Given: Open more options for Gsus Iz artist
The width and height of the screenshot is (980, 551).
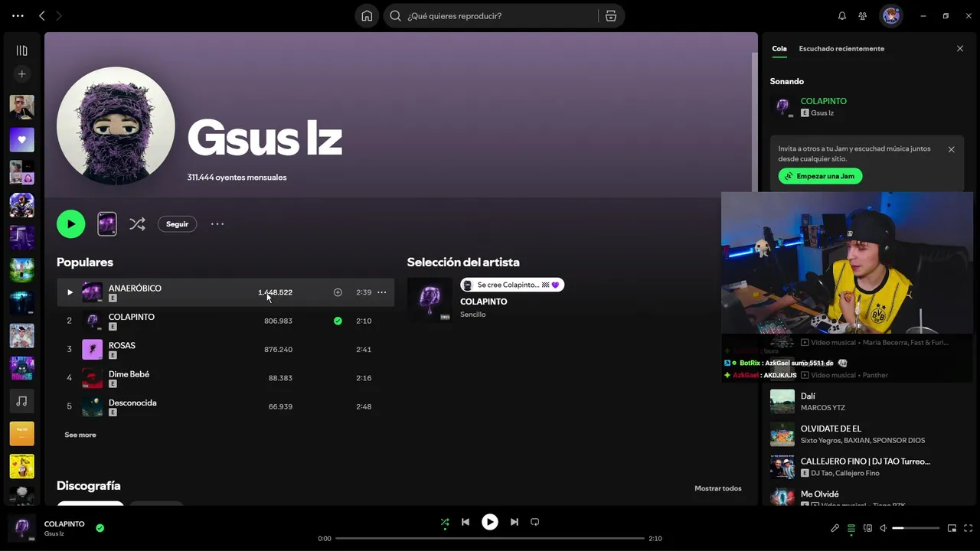Looking at the screenshot, I should pos(217,224).
